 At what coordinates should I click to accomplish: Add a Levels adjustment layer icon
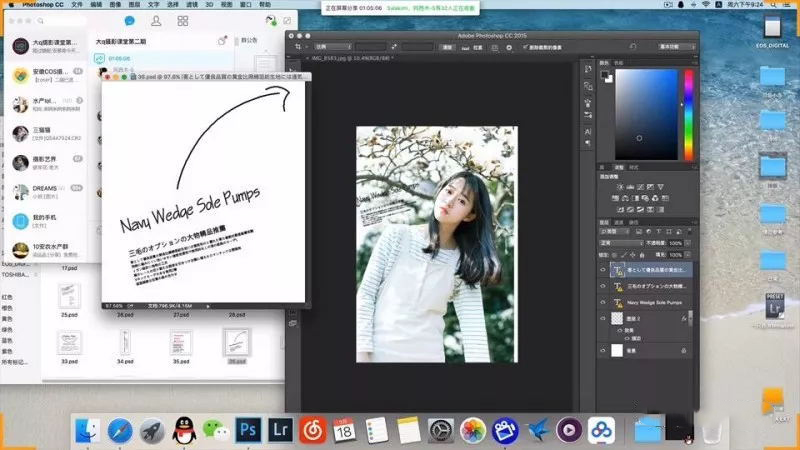tap(630, 187)
